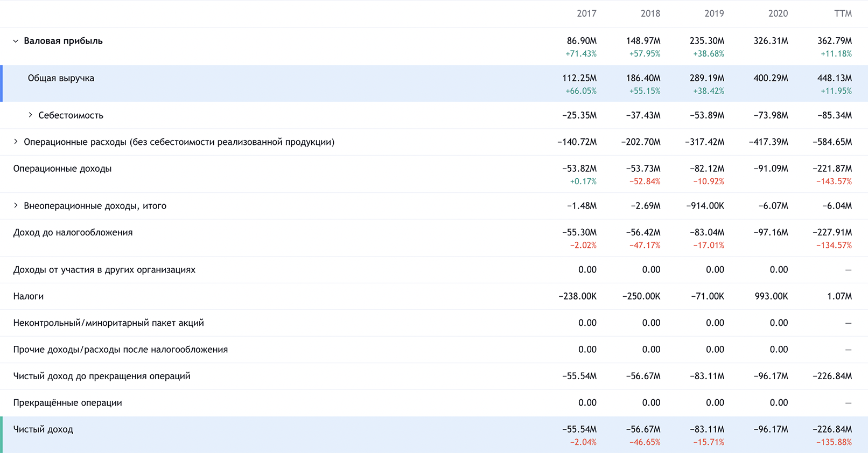Click the 2020 column header
Image resolution: width=868 pixels, height=453 pixels.
click(x=778, y=13)
